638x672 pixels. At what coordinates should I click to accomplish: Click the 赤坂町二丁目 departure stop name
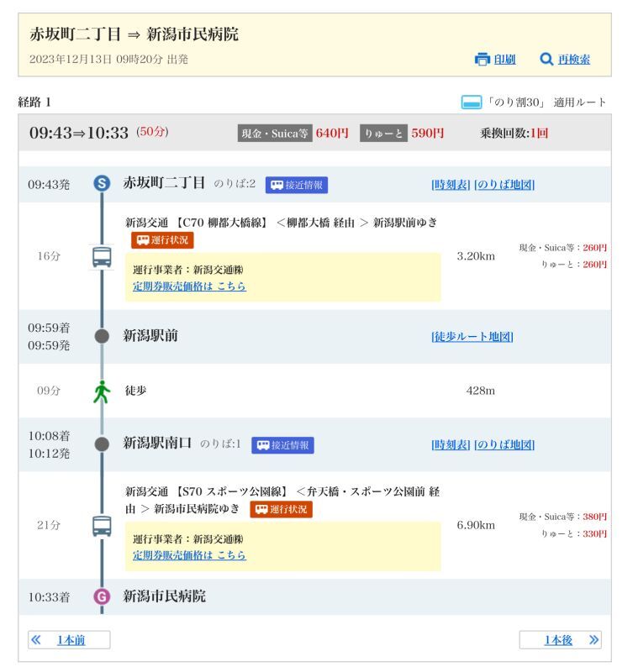coord(164,183)
